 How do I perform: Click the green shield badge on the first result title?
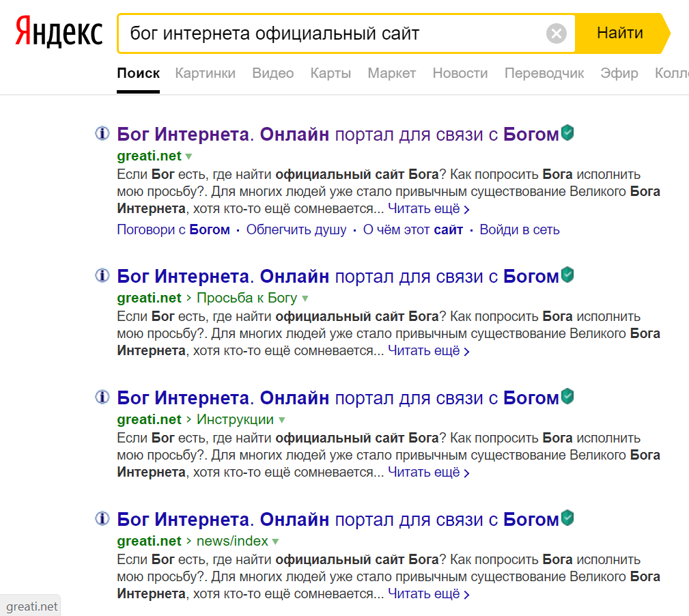(x=567, y=132)
